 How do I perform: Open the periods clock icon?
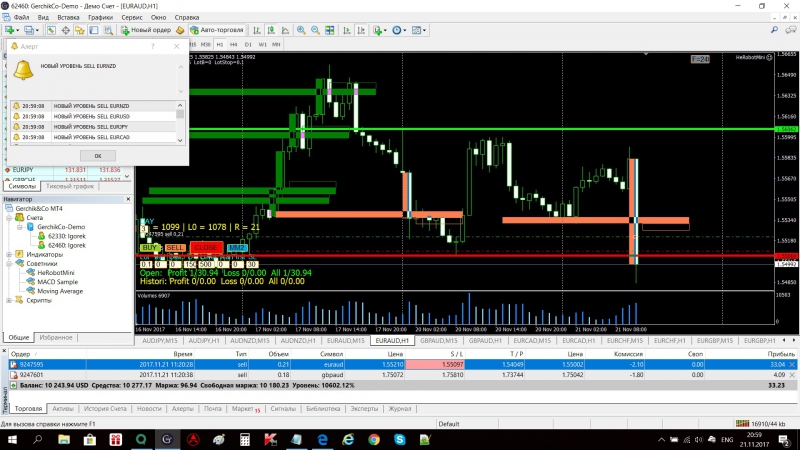[x=396, y=31]
